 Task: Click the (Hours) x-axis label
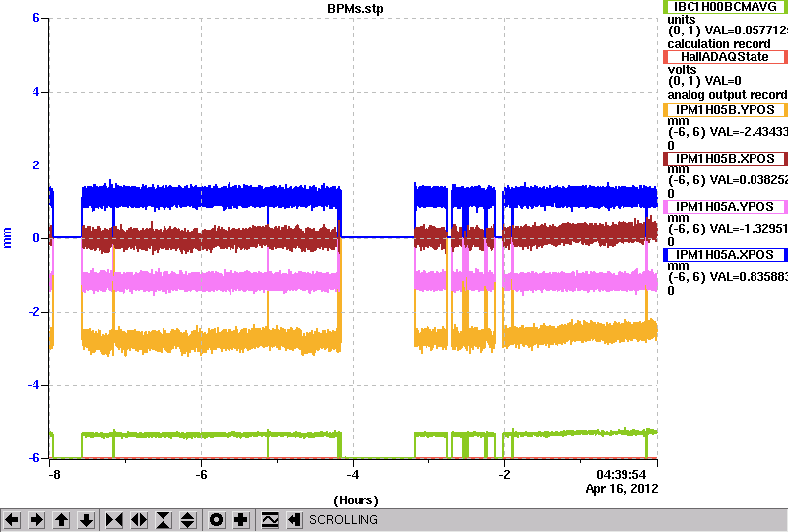[356, 500]
